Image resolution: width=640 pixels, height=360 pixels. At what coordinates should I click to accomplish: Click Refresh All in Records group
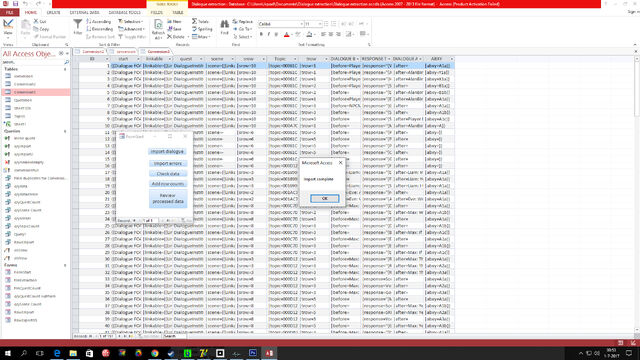158,29
